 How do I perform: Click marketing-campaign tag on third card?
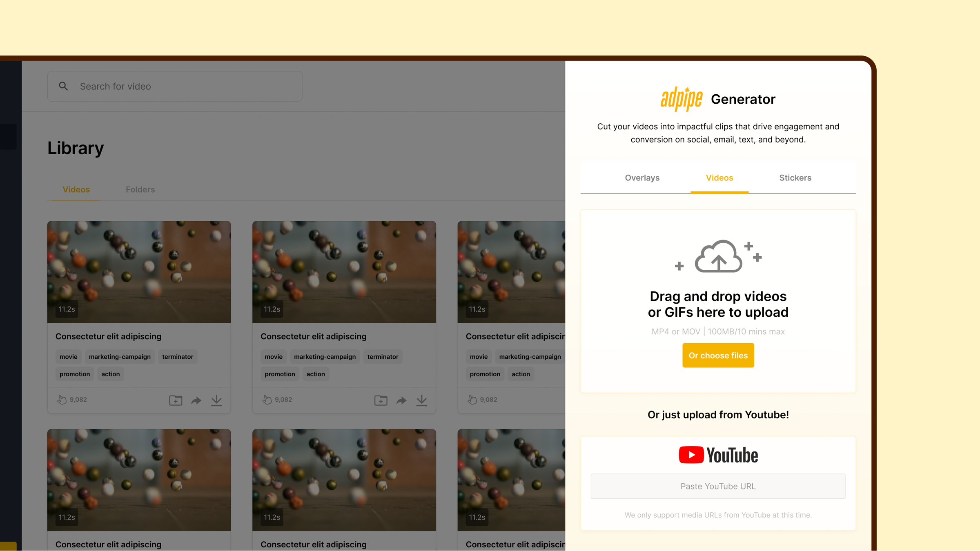pyautogui.click(x=530, y=356)
